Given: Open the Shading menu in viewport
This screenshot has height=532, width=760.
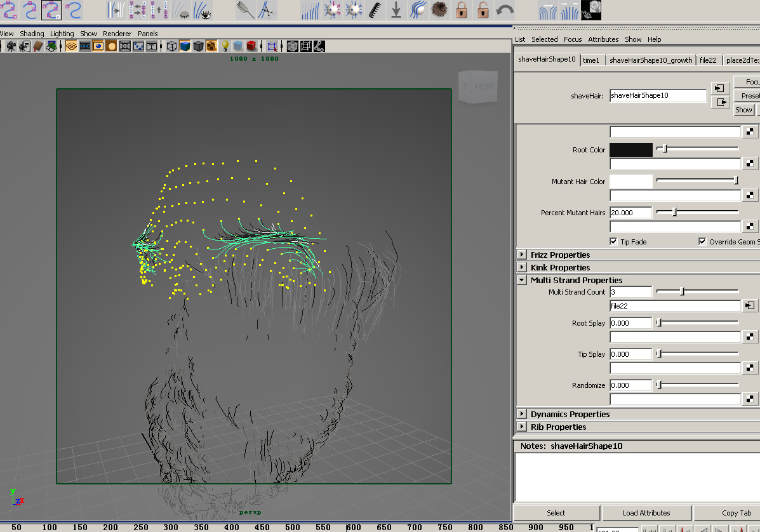Looking at the screenshot, I should [x=32, y=34].
